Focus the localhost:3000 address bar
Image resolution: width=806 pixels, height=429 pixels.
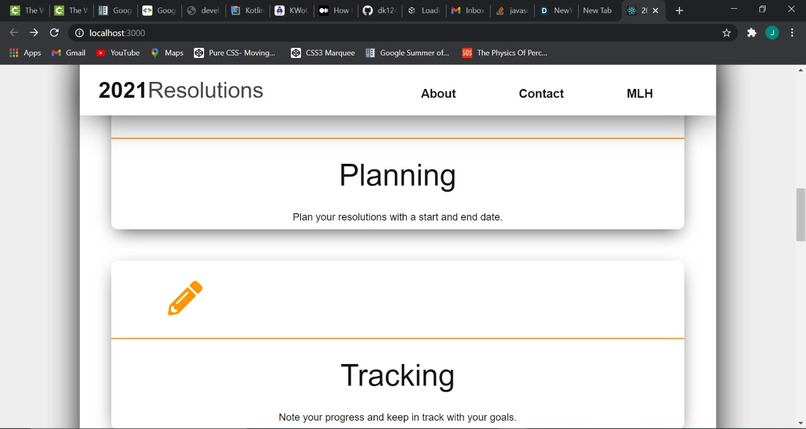click(401, 33)
